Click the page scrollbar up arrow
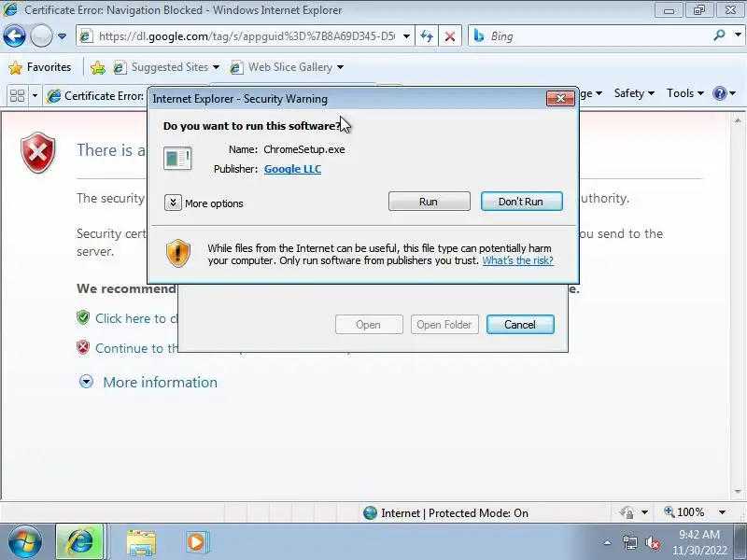Image resolution: width=747 pixels, height=560 pixels. (x=738, y=121)
